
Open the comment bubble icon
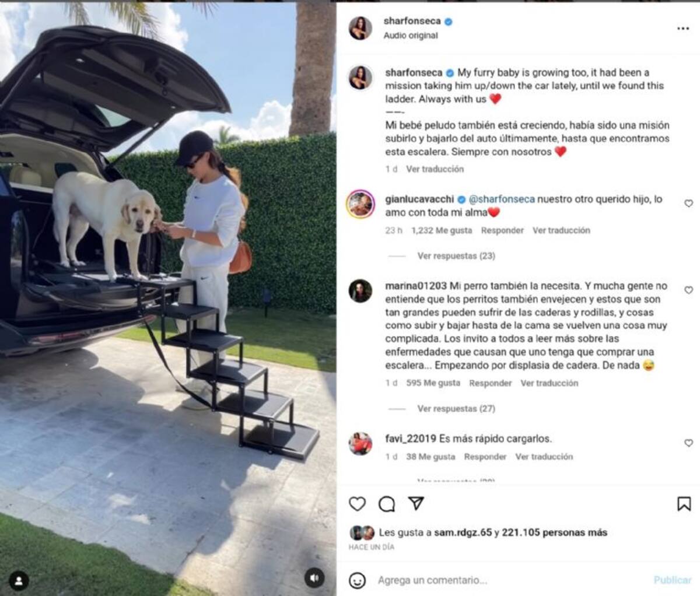(x=386, y=504)
